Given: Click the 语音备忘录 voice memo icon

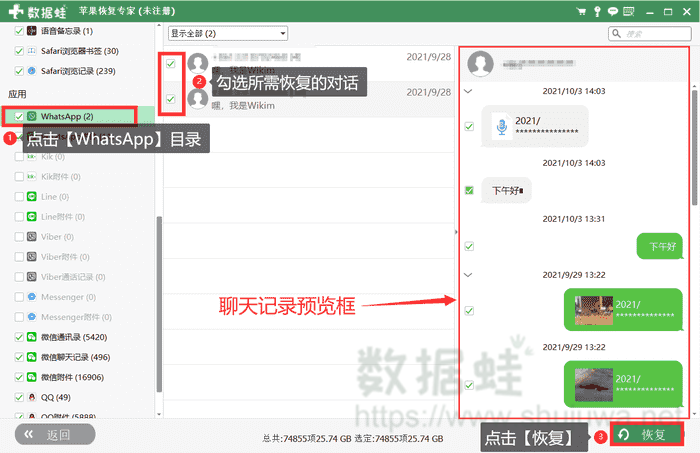Looking at the screenshot, I should coord(33,33).
